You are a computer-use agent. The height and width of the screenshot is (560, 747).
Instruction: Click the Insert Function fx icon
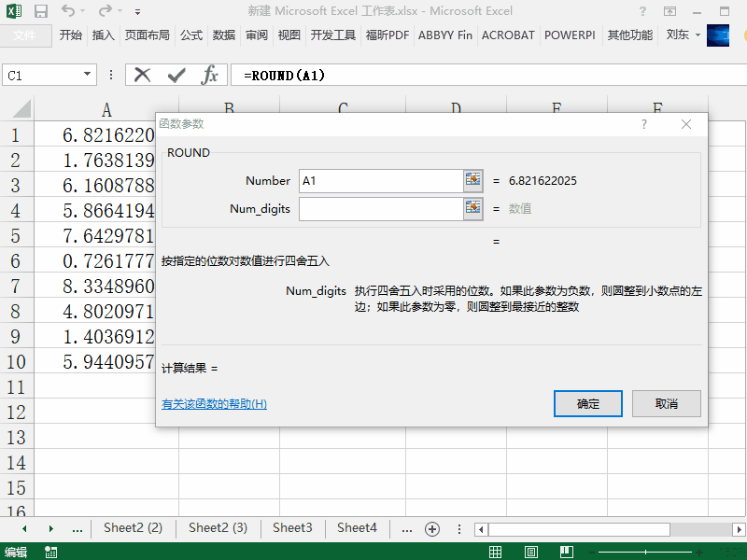[209, 75]
